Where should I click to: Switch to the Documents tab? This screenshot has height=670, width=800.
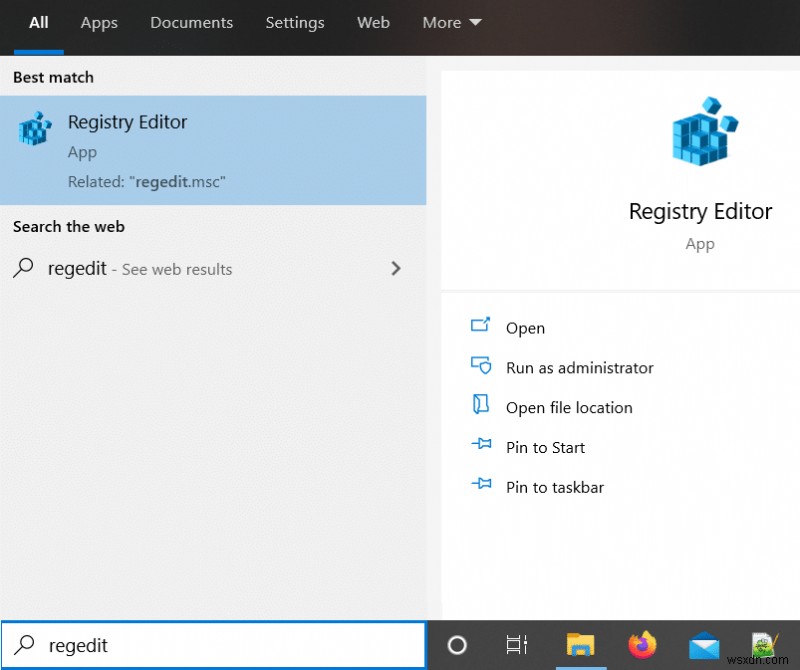click(x=191, y=22)
